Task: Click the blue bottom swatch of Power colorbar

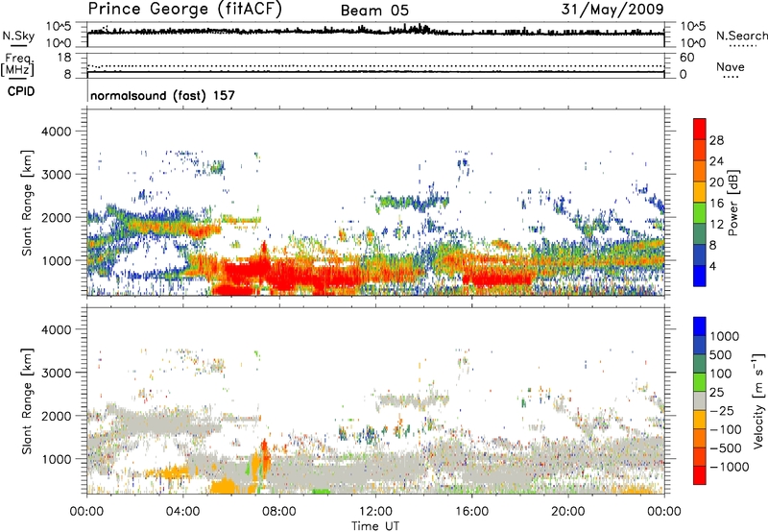Action: pos(700,276)
